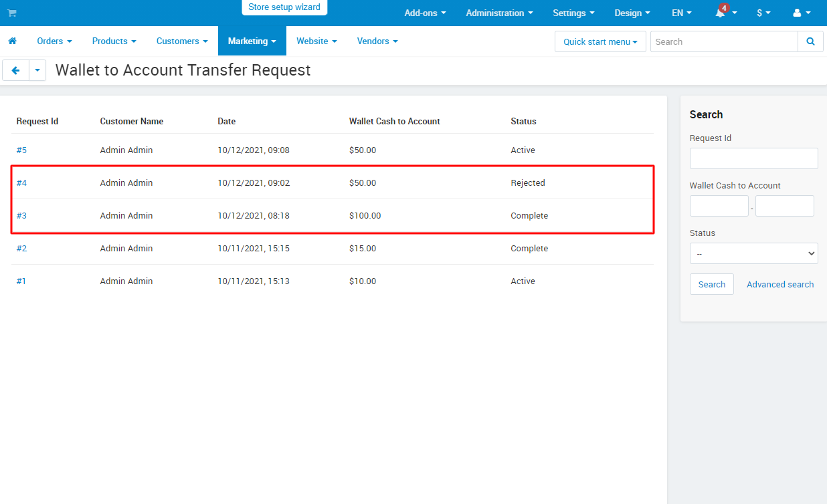
Task: Click the back arrow button
Action: [x=16, y=70]
